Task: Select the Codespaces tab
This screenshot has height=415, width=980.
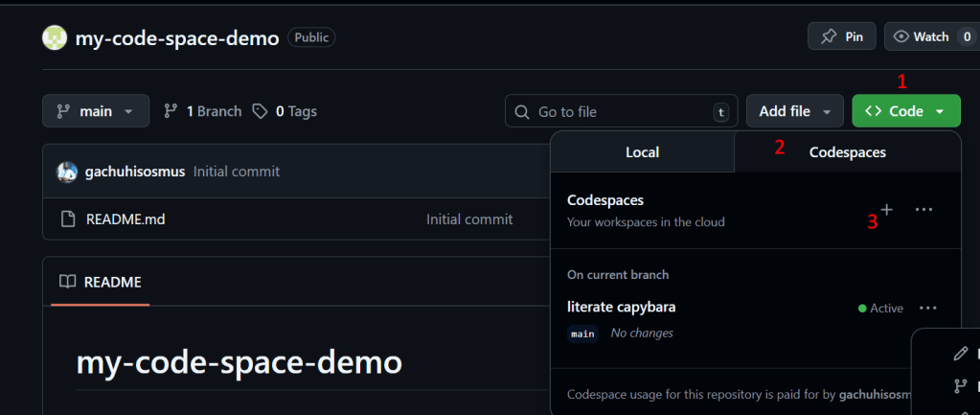Action: (x=847, y=152)
